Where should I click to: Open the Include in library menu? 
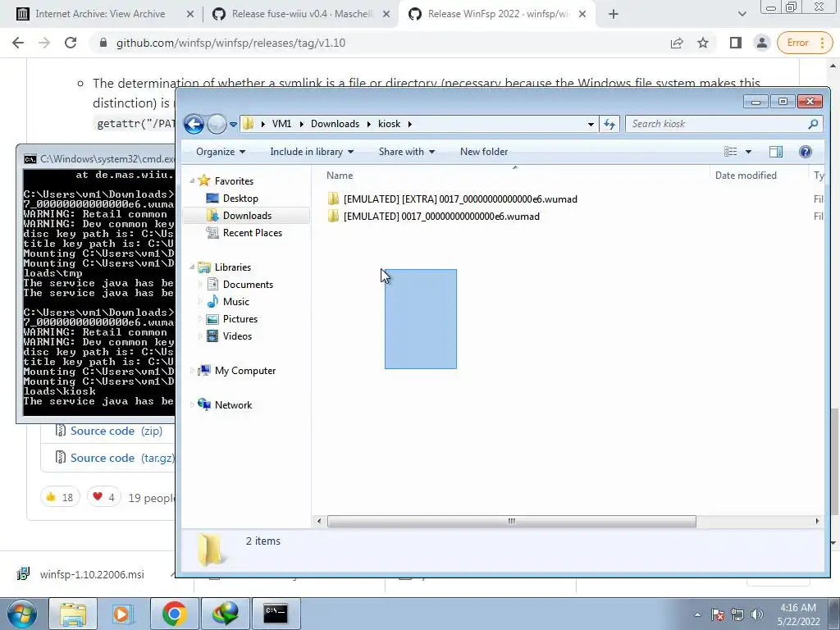tap(312, 152)
